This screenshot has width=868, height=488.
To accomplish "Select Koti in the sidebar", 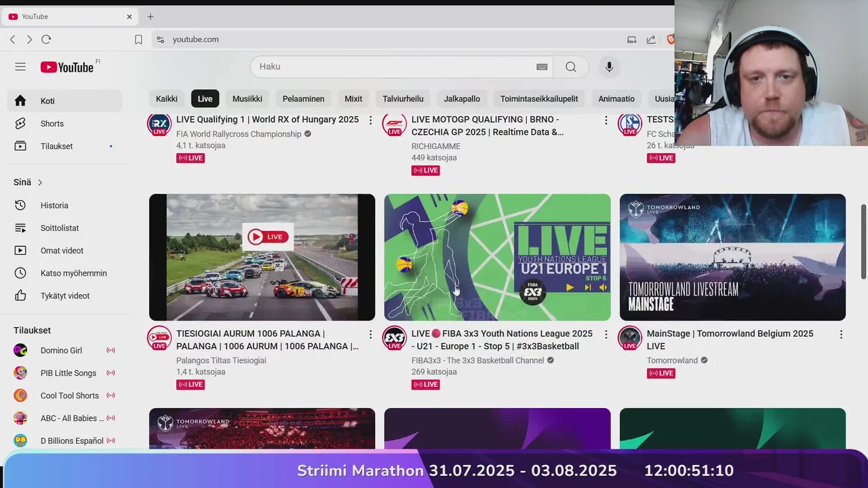I will 64,101.
